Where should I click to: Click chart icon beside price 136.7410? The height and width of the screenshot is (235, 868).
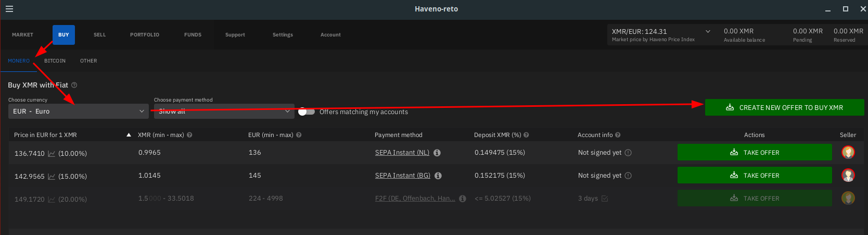(x=52, y=153)
